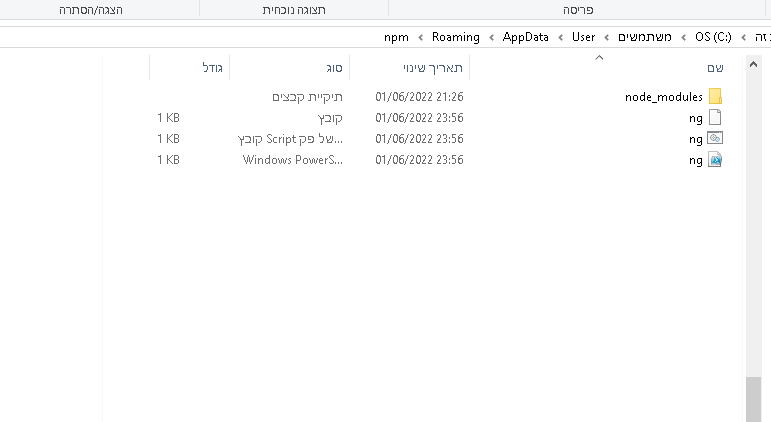Expand the chevron between User and משתמשים
Viewport: 771px width, 422px height.
click(x=607, y=37)
